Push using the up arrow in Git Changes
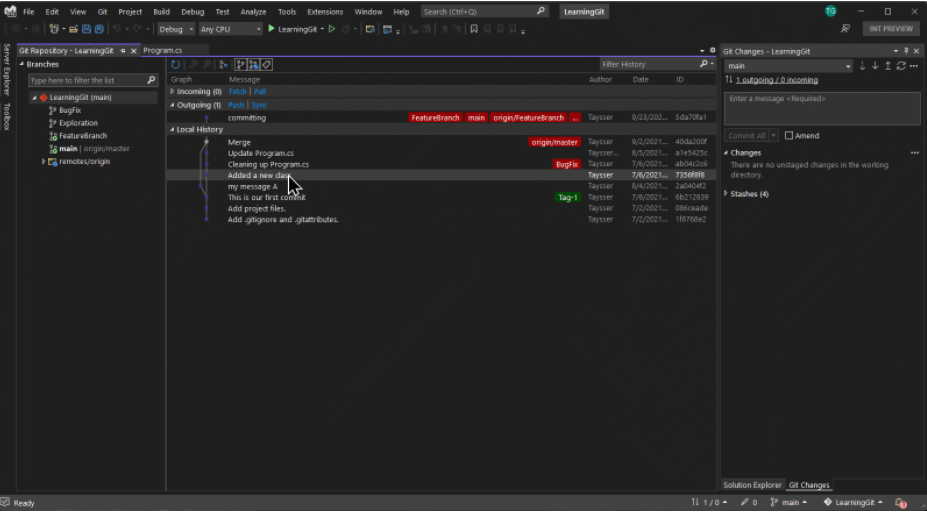 (888, 66)
